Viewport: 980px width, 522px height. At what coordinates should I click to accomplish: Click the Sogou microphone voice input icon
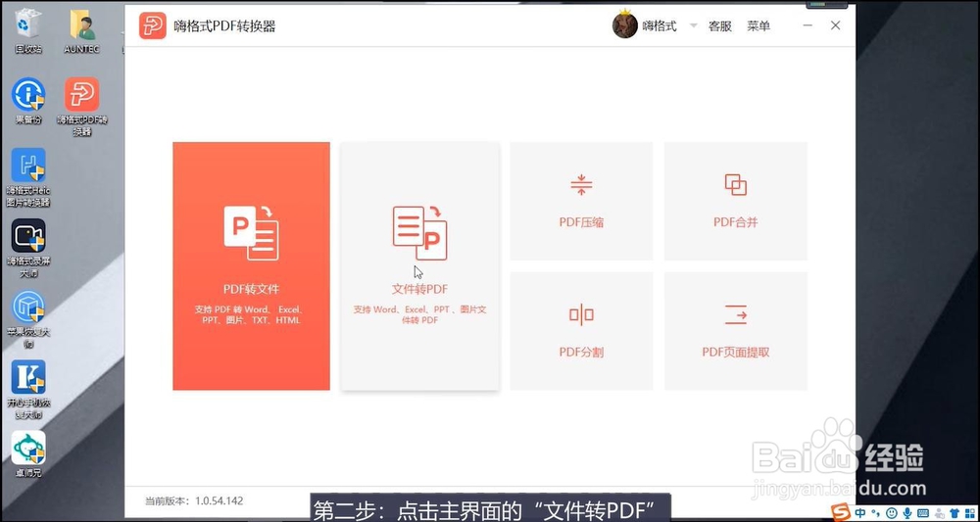pyautogui.click(x=906, y=513)
